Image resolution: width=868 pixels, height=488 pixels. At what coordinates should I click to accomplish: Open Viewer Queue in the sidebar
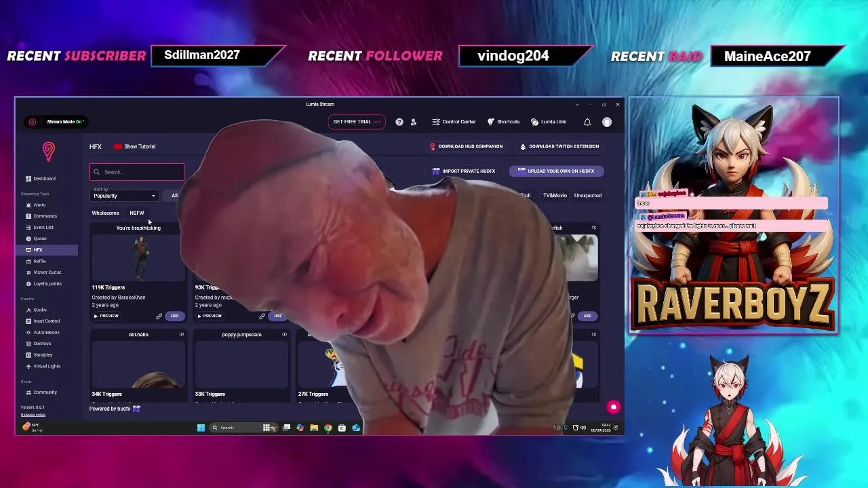(43, 272)
